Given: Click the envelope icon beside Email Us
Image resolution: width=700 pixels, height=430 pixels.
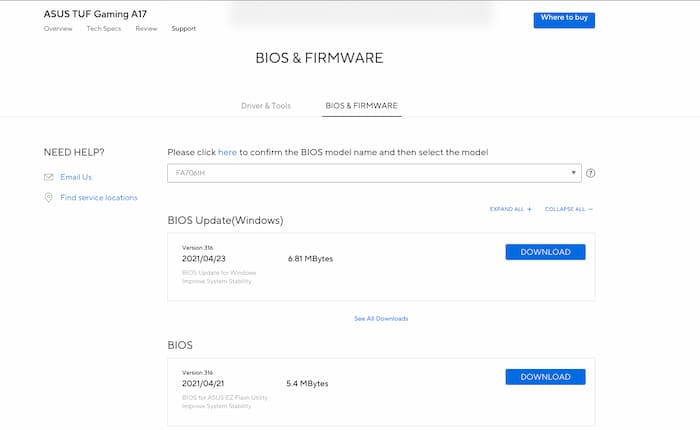Looking at the screenshot, I should tap(49, 177).
